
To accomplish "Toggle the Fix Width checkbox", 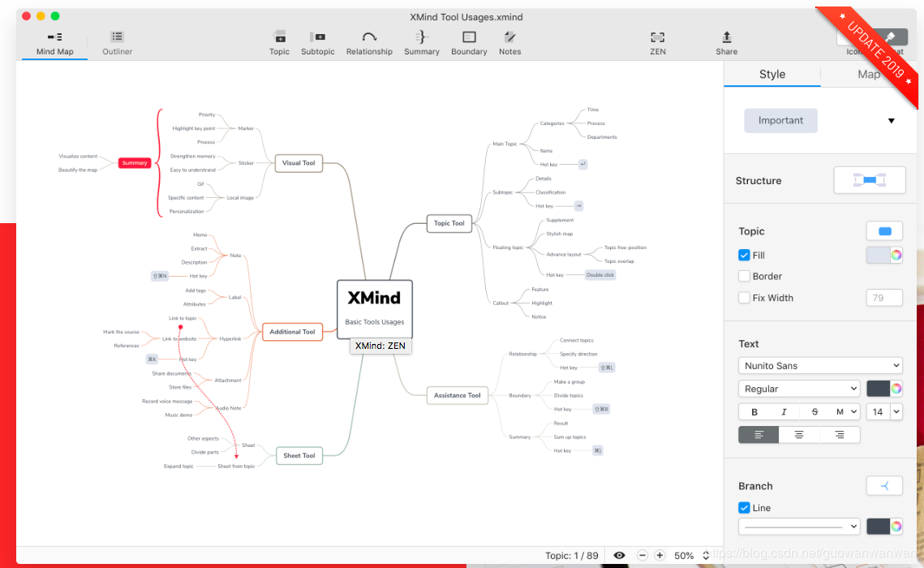I will pos(744,298).
